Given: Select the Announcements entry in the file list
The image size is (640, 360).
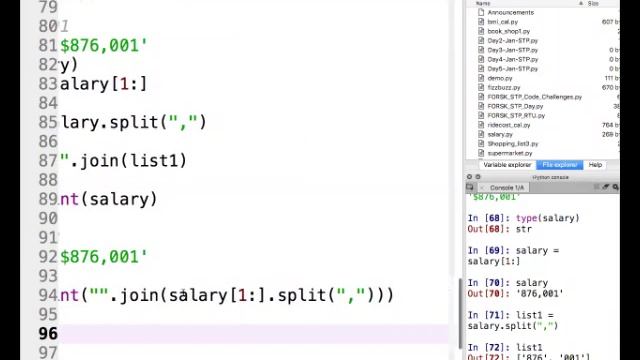Looking at the screenshot, I should (x=511, y=13).
